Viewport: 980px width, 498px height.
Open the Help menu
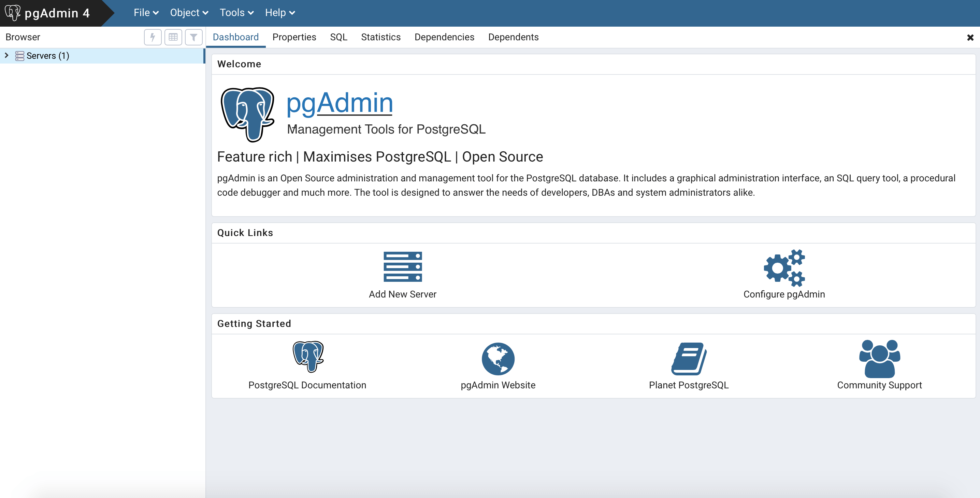pyautogui.click(x=280, y=13)
